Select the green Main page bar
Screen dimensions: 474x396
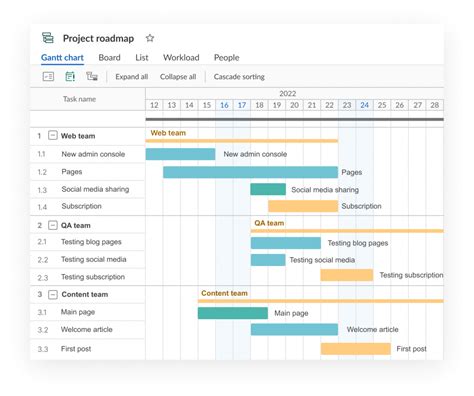(233, 313)
